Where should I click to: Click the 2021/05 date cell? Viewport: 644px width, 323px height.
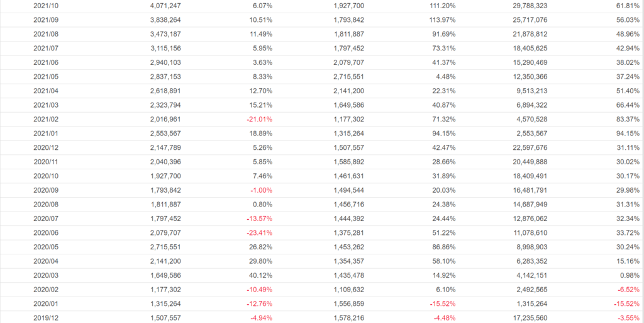click(45, 76)
